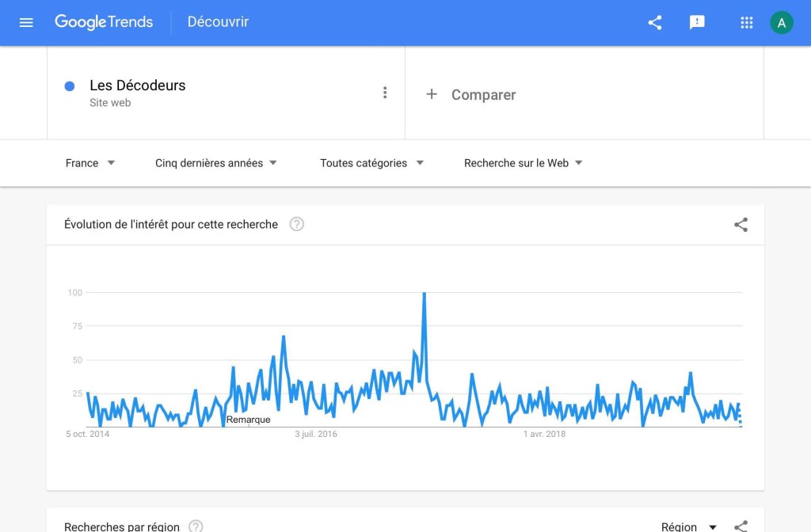Open the hamburger main menu
Image resolution: width=811 pixels, height=532 pixels.
coord(26,22)
